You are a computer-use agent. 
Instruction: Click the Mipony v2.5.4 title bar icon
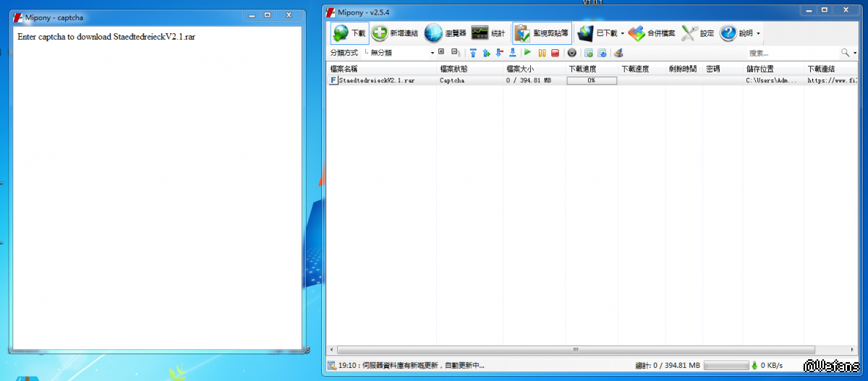click(x=331, y=12)
